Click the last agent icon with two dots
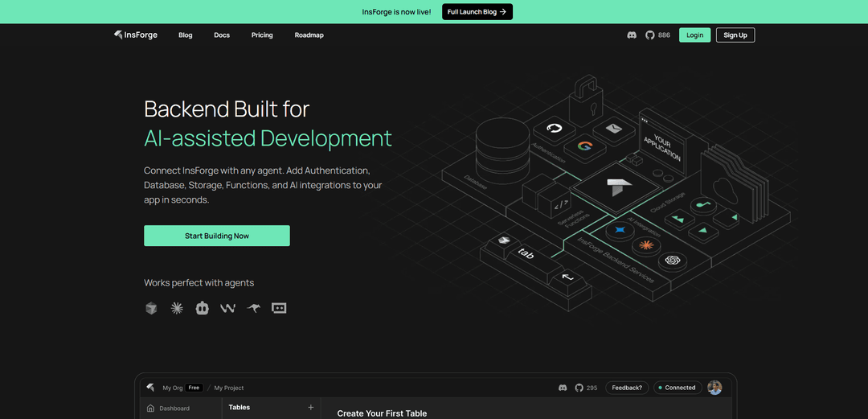 [x=279, y=308]
